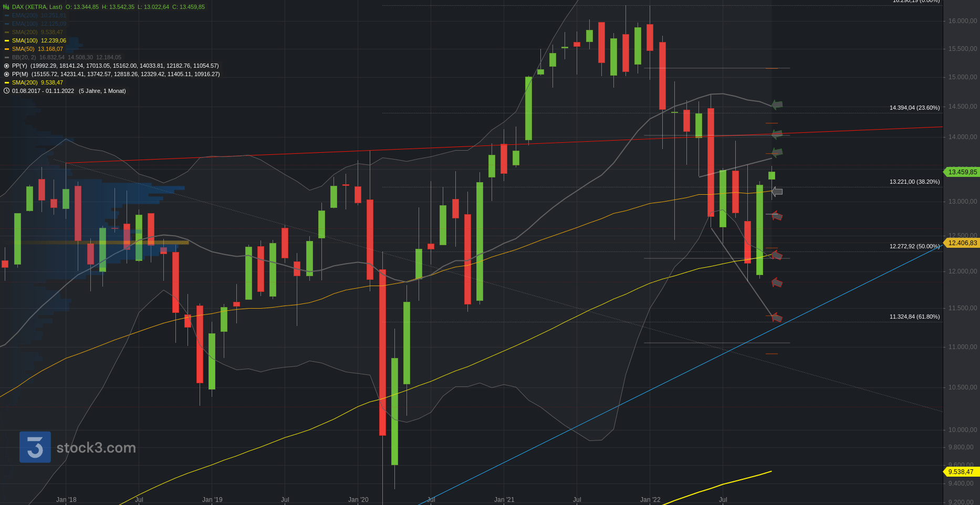Viewport: 980px width, 505px height.
Task: Click the blue stock3 logo square
Action: coord(35,447)
